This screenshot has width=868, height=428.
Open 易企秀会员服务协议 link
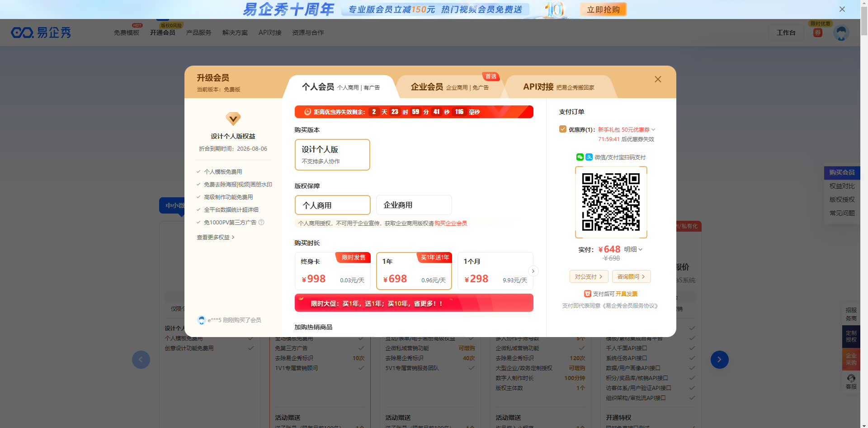point(630,306)
